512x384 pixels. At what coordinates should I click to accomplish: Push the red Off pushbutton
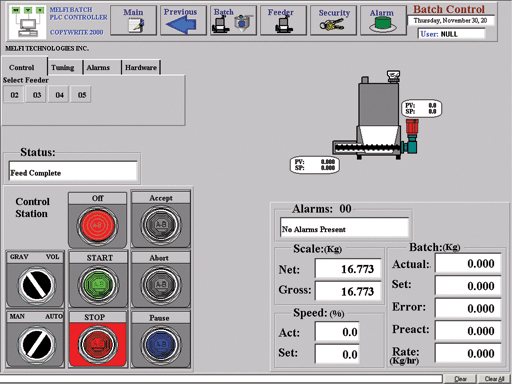(x=97, y=225)
